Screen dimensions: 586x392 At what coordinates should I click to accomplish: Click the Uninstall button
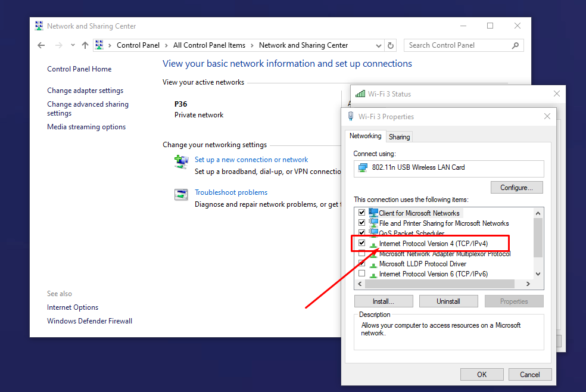[448, 301]
